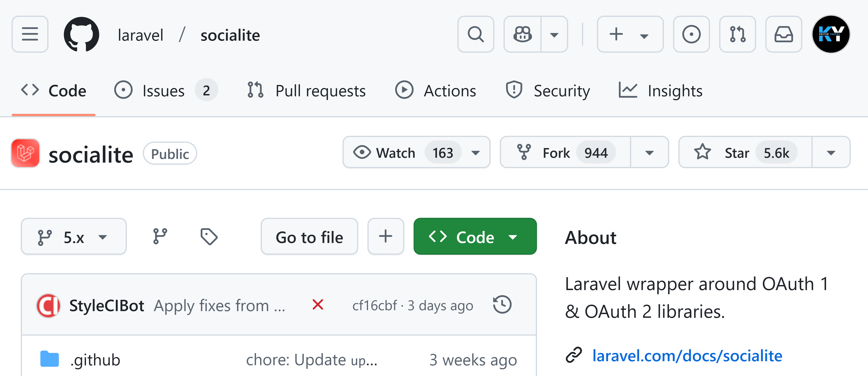View your pull requests header icon

coord(737,34)
